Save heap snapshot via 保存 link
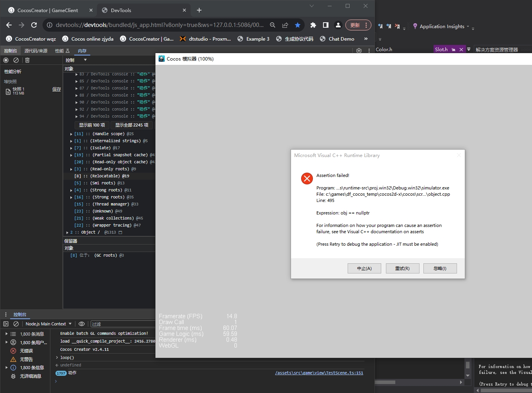The image size is (532, 393). (x=57, y=89)
